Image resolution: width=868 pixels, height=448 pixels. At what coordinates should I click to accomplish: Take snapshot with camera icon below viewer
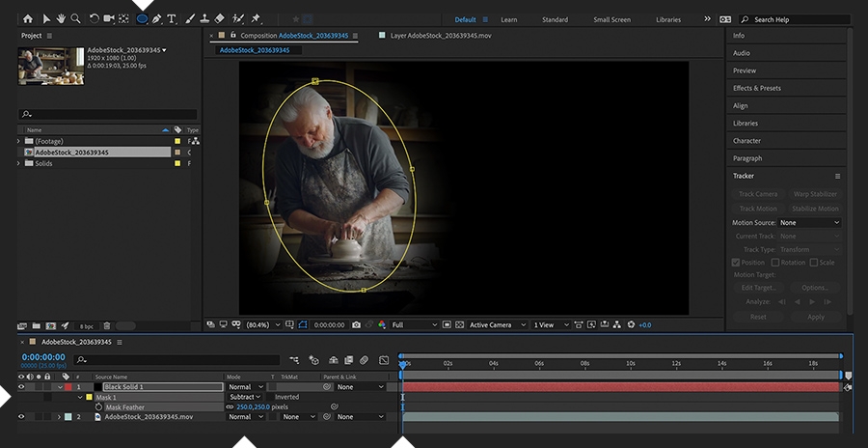356,325
